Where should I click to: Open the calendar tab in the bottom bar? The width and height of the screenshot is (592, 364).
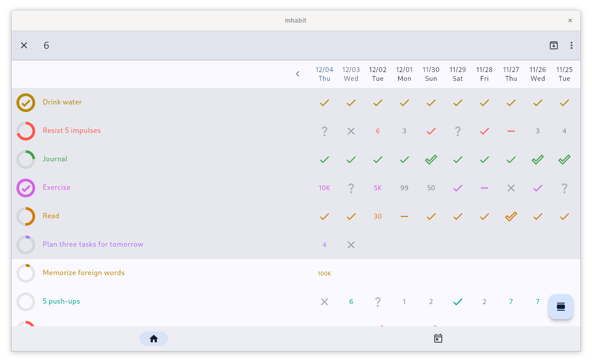click(x=438, y=339)
